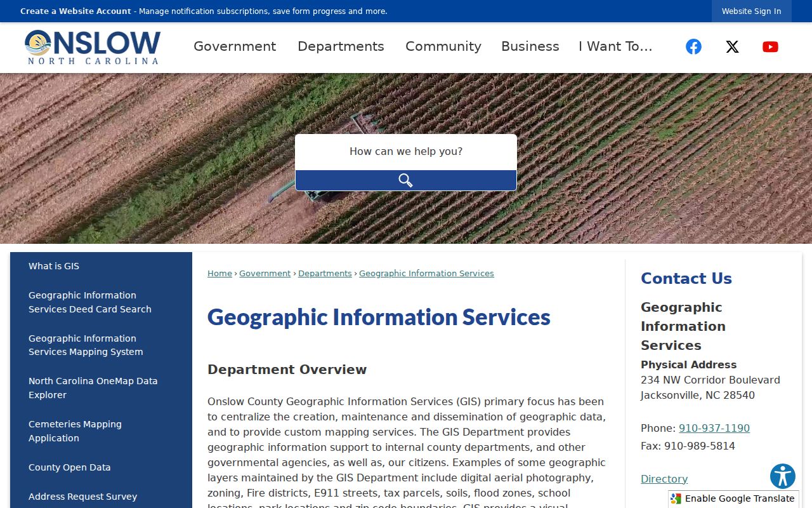Open the Departments menu
Image resolution: width=812 pixels, height=508 pixels.
[x=341, y=46]
